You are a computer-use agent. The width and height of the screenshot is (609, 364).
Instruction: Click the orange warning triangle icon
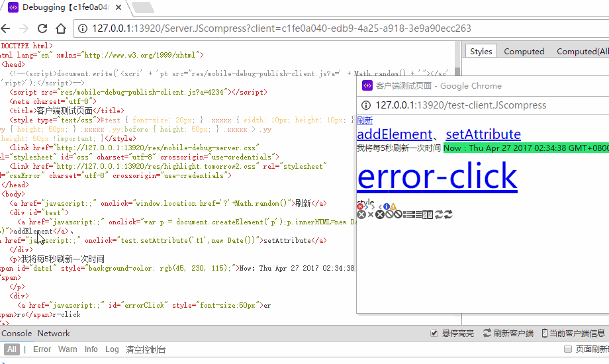point(393,206)
